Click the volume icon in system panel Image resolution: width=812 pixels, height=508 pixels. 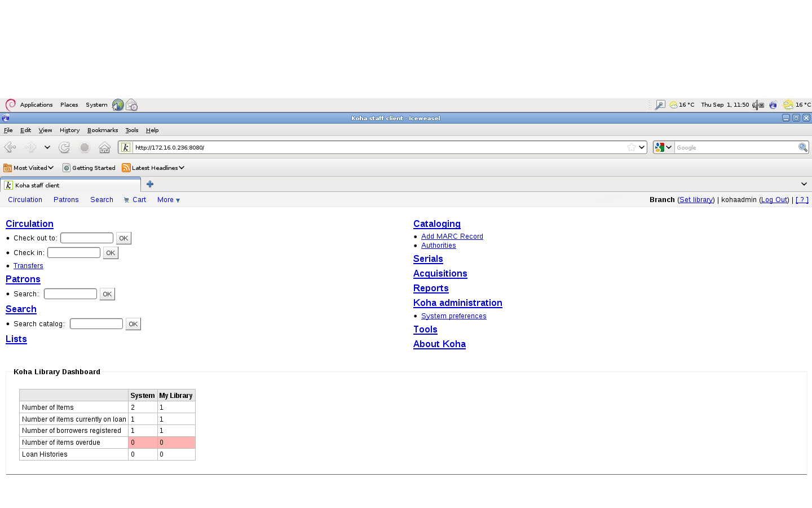pyautogui.click(x=757, y=105)
